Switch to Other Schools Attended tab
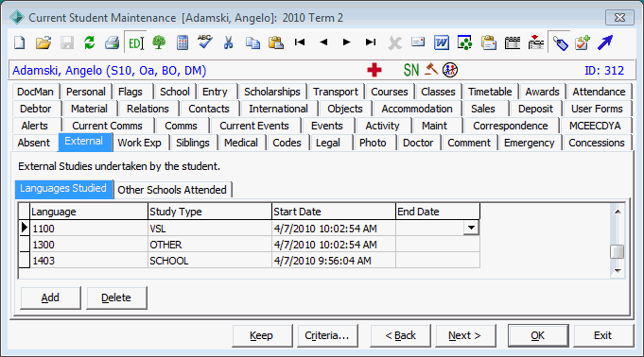The height and width of the screenshot is (357, 644). pyautogui.click(x=172, y=190)
